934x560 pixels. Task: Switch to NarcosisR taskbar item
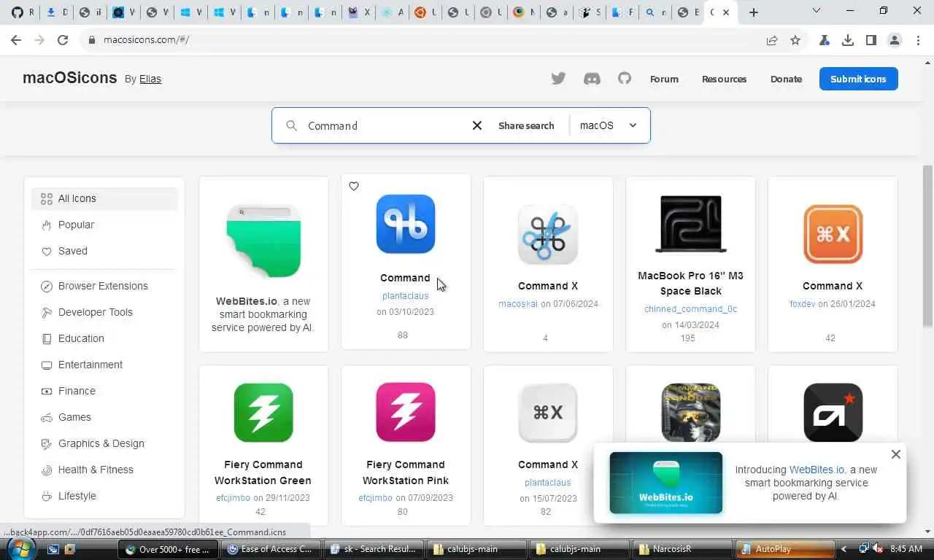pos(682,549)
